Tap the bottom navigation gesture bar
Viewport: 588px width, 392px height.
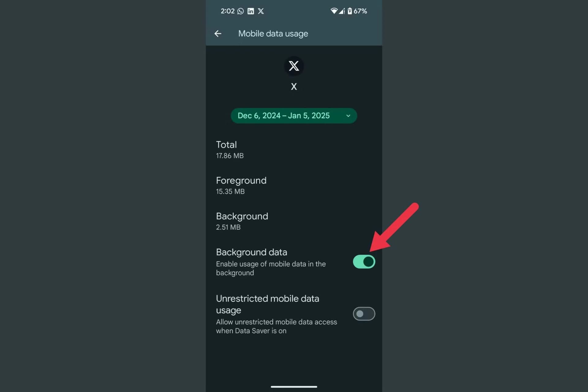click(x=294, y=387)
